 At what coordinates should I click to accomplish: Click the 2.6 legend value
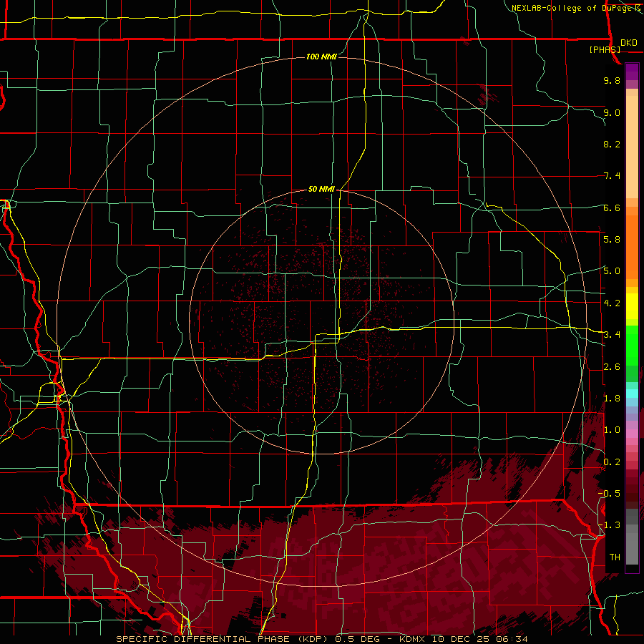(x=612, y=367)
